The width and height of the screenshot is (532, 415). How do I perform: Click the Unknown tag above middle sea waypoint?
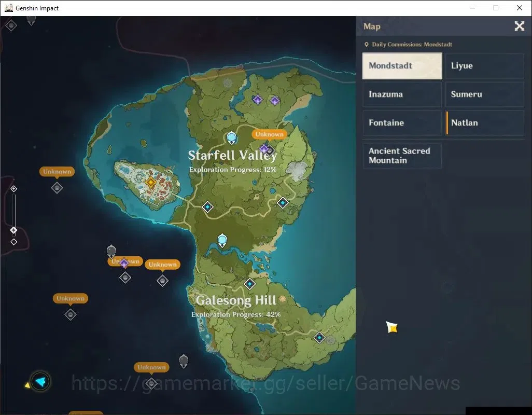pos(162,265)
